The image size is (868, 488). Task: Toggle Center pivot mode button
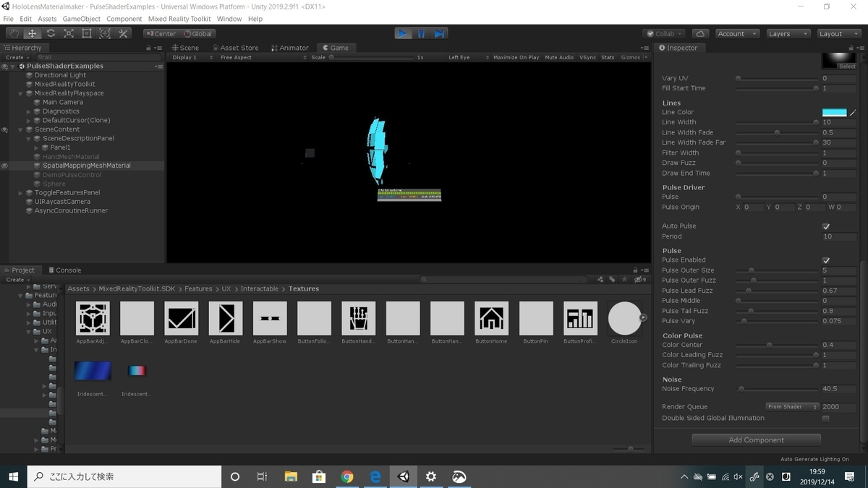[x=161, y=33]
